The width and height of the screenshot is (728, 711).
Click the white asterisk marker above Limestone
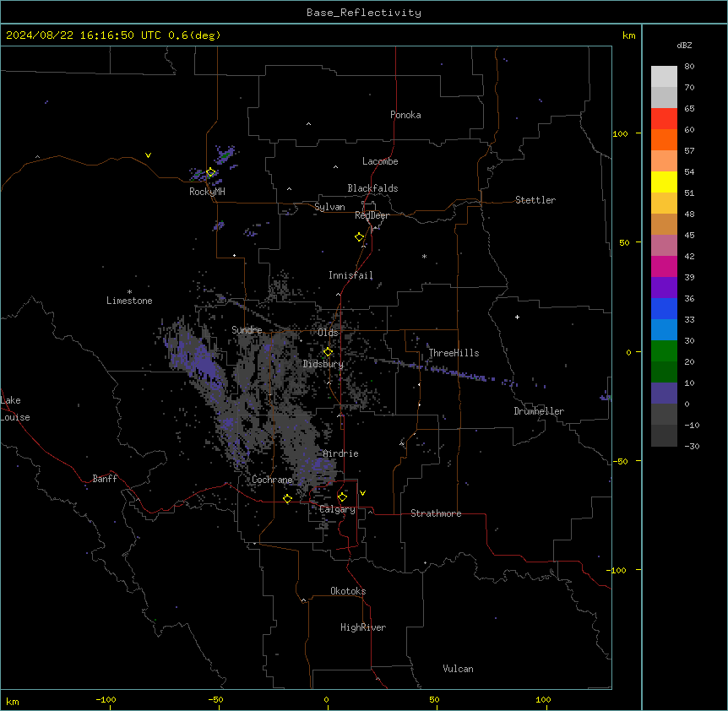tap(129, 292)
